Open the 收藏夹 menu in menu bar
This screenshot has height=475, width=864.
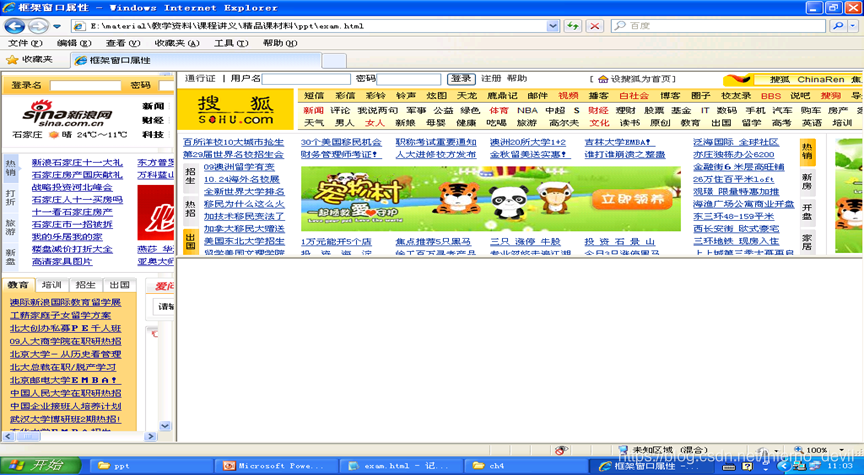coord(177,43)
